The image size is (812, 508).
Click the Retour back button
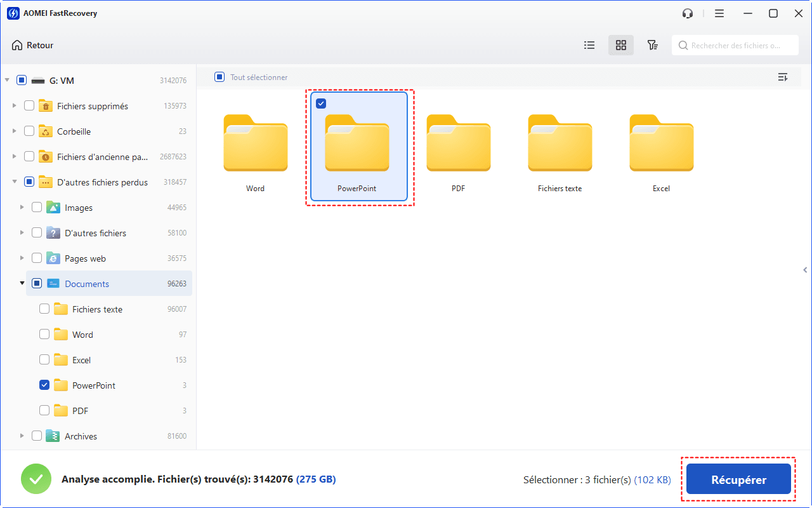32,45
